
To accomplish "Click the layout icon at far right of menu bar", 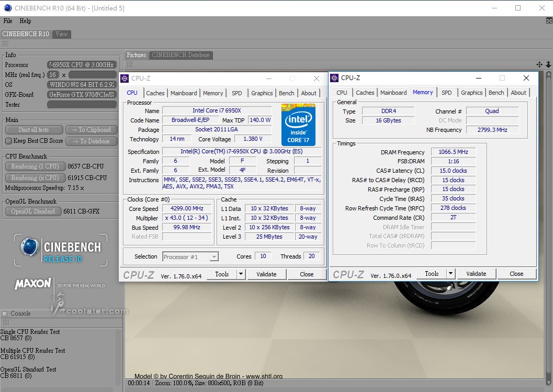I will coord(549,21).
